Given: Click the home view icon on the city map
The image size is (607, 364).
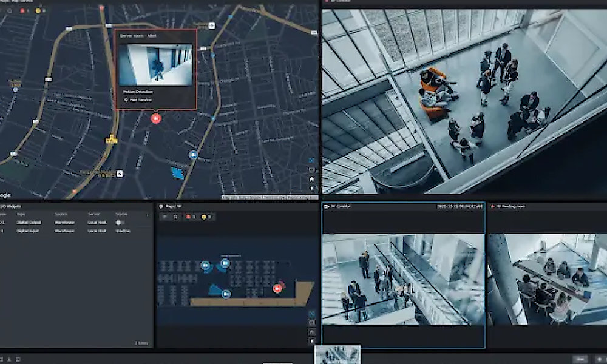Looking at the screenshot, I should pos(312,180).
